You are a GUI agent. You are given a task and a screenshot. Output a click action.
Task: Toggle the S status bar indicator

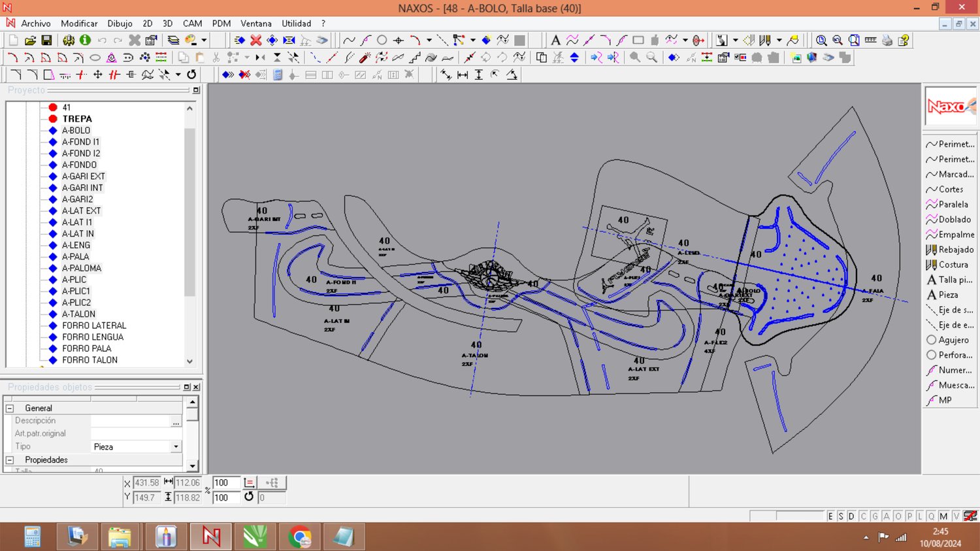(x=841, y=516)
